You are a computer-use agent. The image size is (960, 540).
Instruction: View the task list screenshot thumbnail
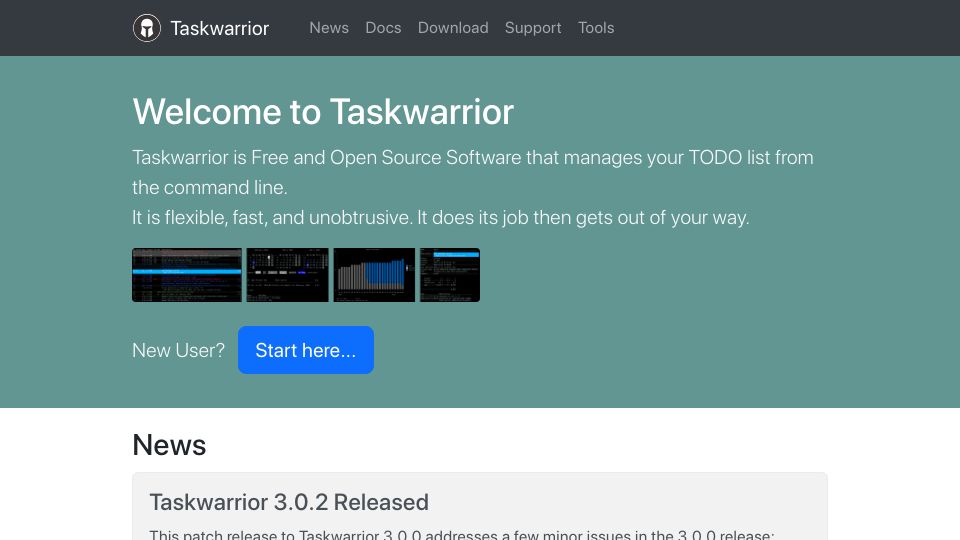pos(187,275)
